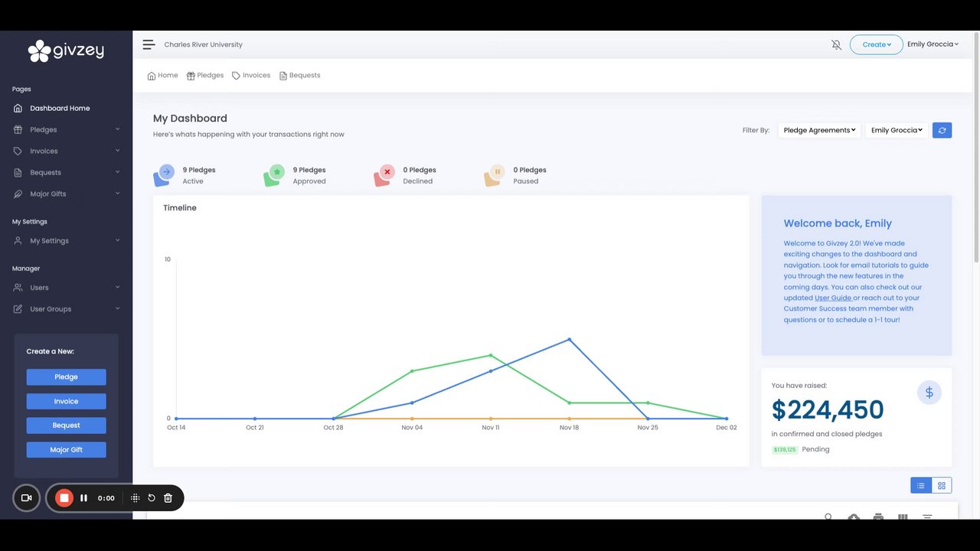
Task: Click the Nov 18 blue data point
Action: (x=569, y=339)
